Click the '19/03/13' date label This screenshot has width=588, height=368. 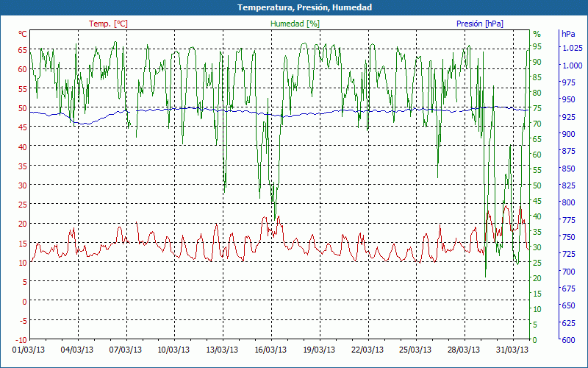[319, 350]
